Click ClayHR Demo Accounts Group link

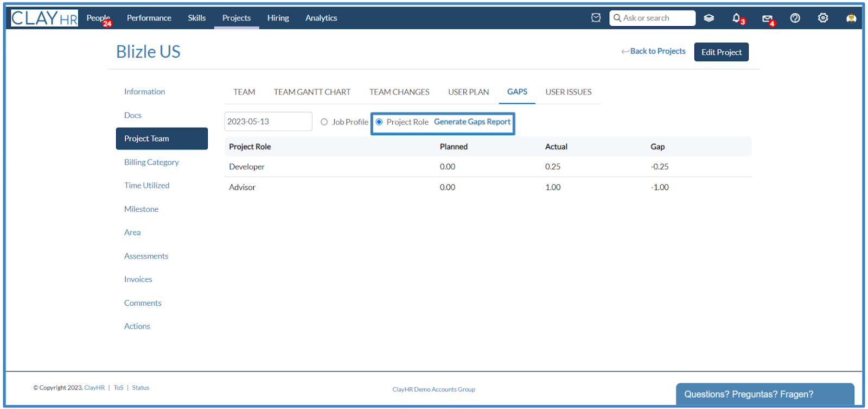click(x=433, y=389)
